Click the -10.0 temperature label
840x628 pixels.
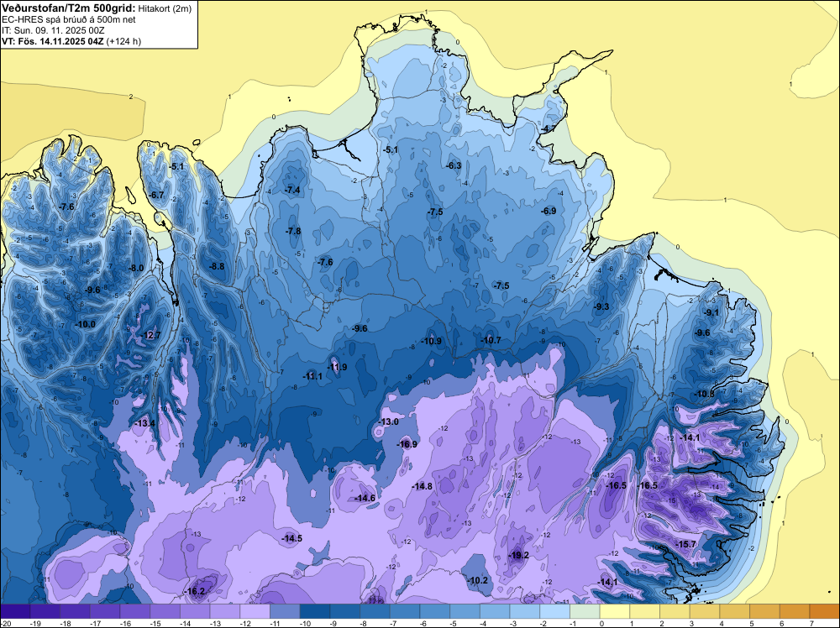point(85,324)
